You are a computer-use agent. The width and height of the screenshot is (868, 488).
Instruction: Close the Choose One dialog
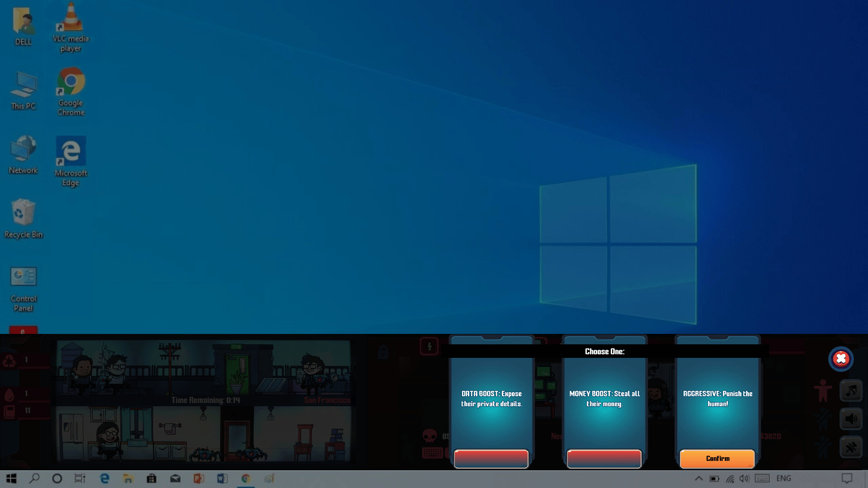840,359
